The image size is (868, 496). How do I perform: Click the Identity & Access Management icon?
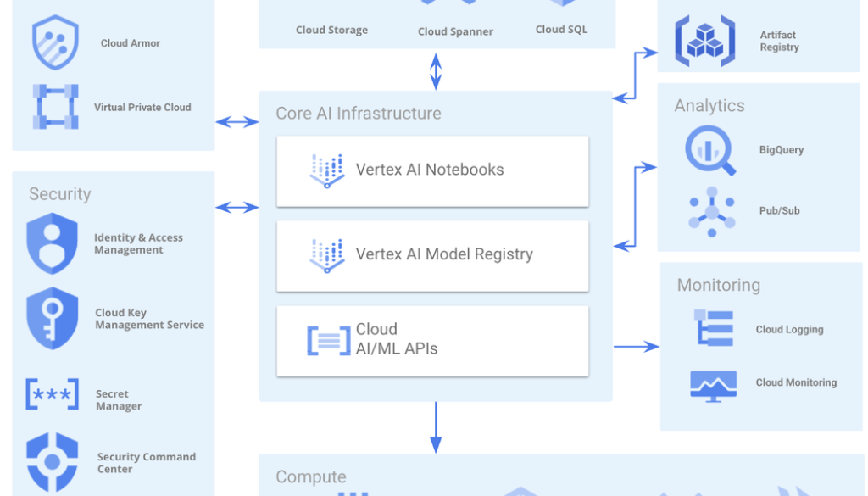(53, 244)
